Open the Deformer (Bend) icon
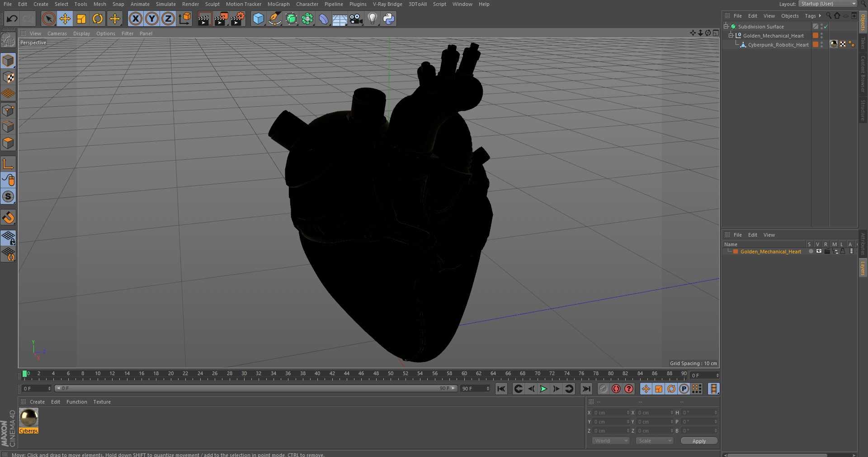The width and height of the screenshot is (868, 457). click(324, 19)
